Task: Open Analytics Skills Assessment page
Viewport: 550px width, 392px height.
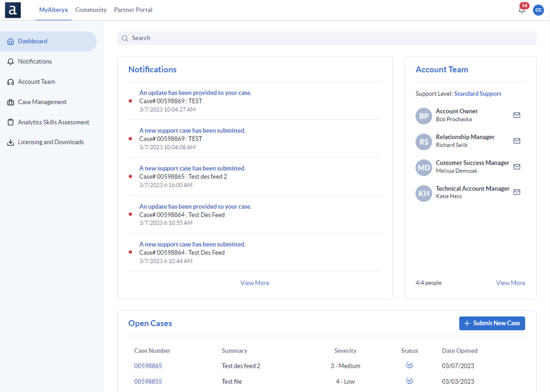Action: tap(48, 122)
